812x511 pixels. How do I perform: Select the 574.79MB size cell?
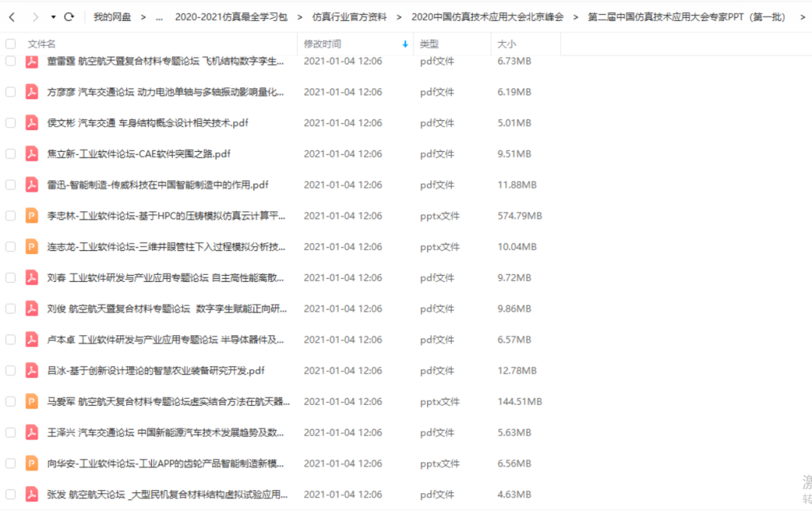(x=520, y=216)
